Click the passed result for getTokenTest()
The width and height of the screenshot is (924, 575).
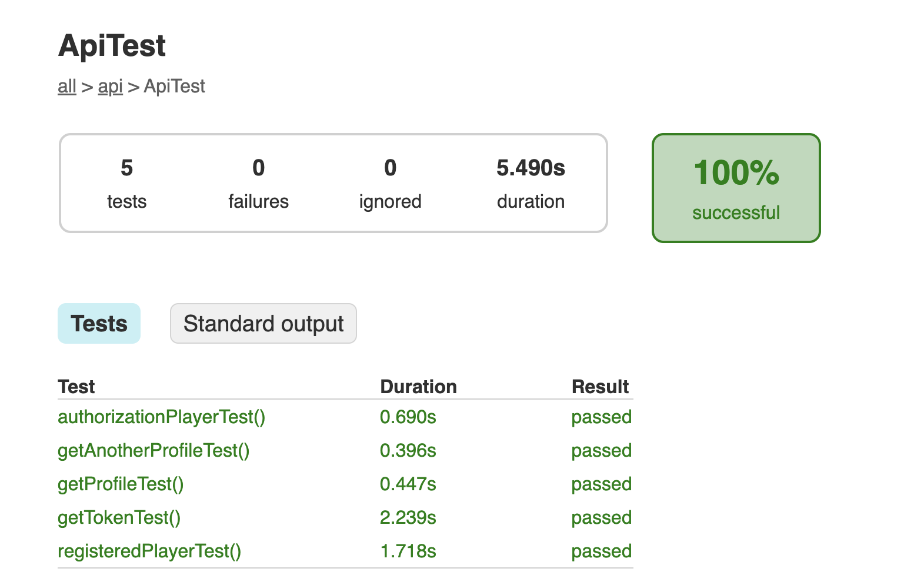tap(601, 517)
